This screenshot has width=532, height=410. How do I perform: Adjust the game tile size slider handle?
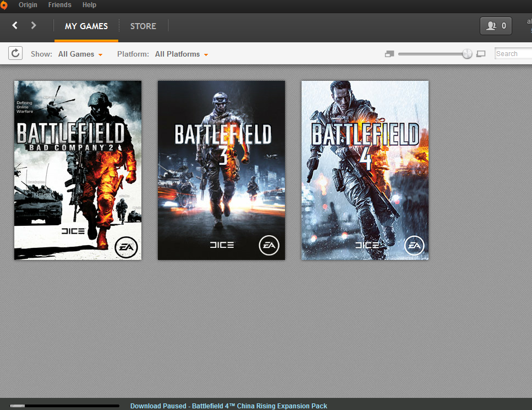pos(467,53)
